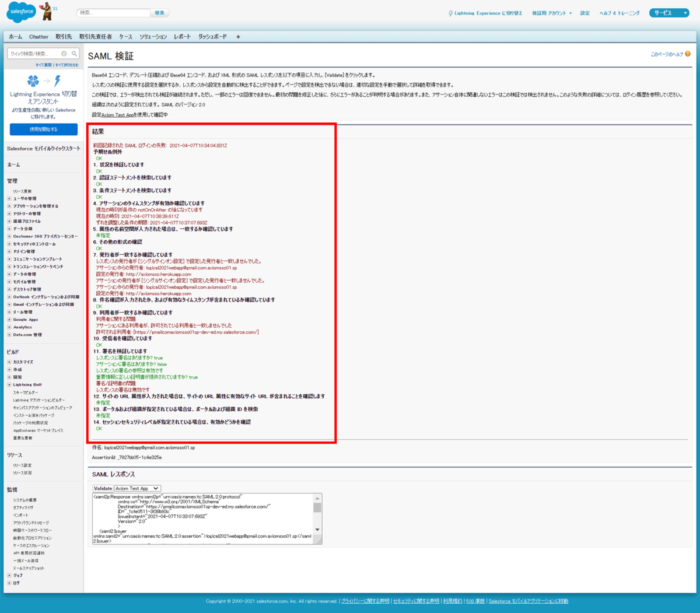Open the ソリューション tab
Viewport: 700px width, 613px height.
[153, 37]
